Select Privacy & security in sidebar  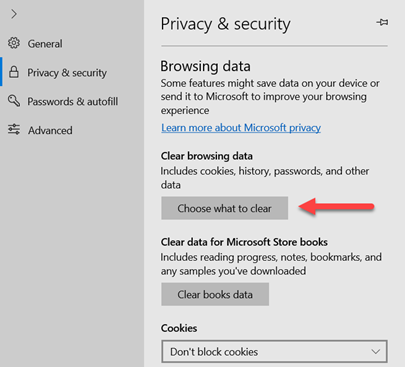coord(67,73)
